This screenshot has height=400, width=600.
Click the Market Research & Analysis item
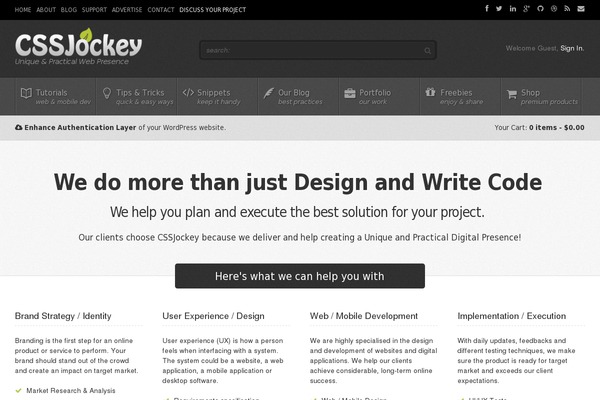pos(71,390)
